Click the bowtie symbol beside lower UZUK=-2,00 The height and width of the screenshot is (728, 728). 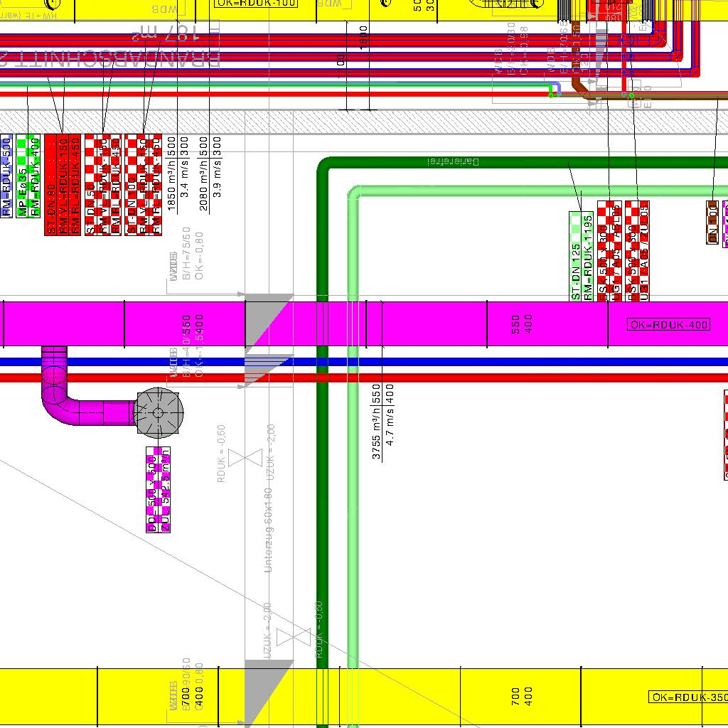(x=294, y=637)
